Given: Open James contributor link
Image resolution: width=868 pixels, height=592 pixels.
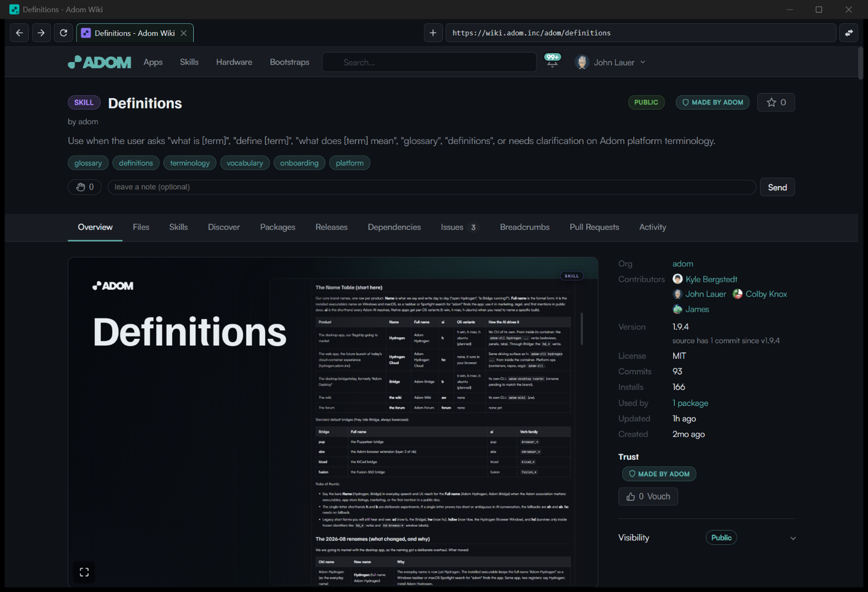Looking at the screenshot, I should point(697,309).
